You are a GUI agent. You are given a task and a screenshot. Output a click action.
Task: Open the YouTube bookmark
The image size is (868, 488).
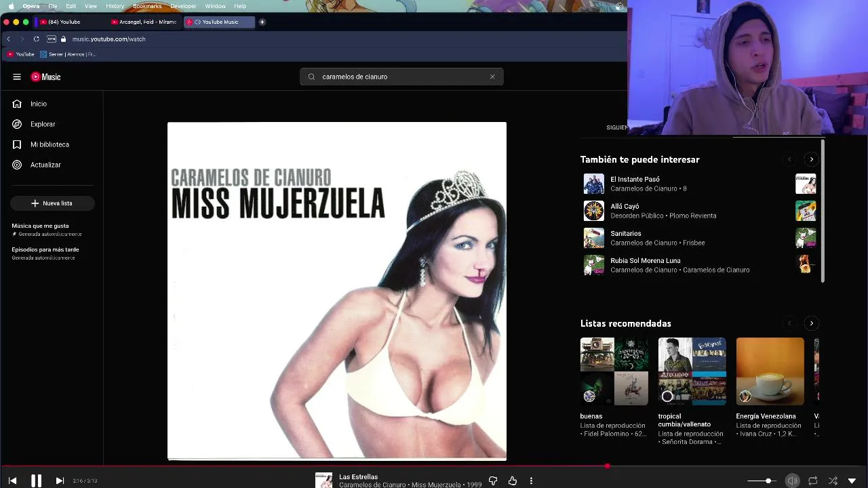[20, 54]
